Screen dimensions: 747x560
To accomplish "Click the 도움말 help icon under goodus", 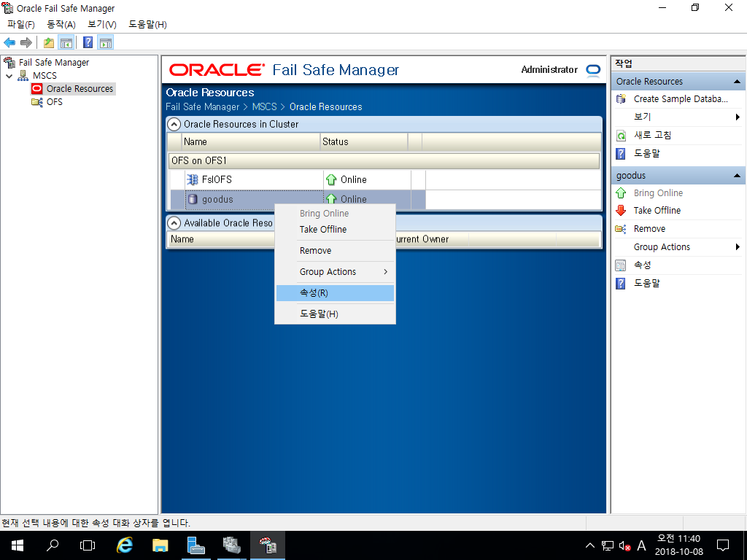I will [x=621, y=284].
